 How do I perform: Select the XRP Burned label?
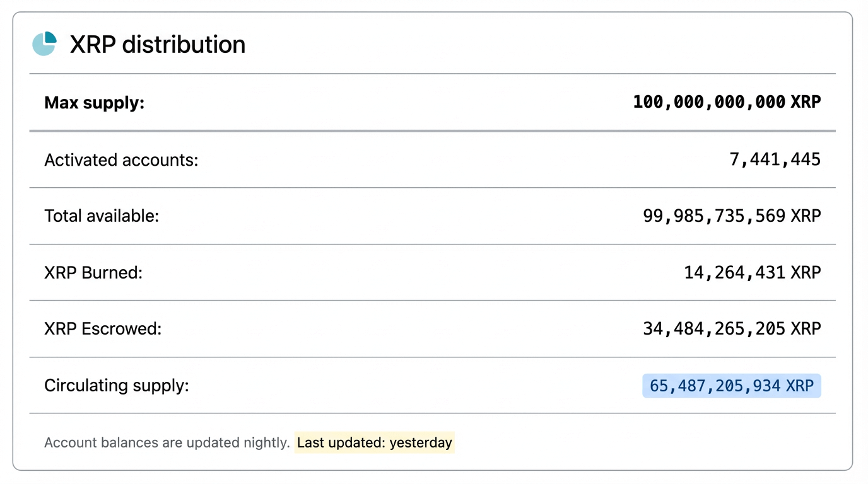[x=93, y=273]
